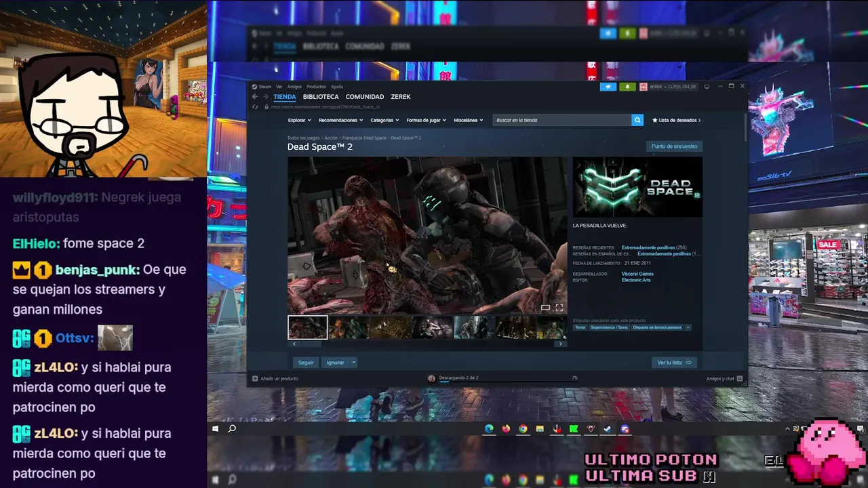Viewport: 868px width, 488px height.
Task: Click the theater mode icon on media viewer
Action: (x=545, y=308)
